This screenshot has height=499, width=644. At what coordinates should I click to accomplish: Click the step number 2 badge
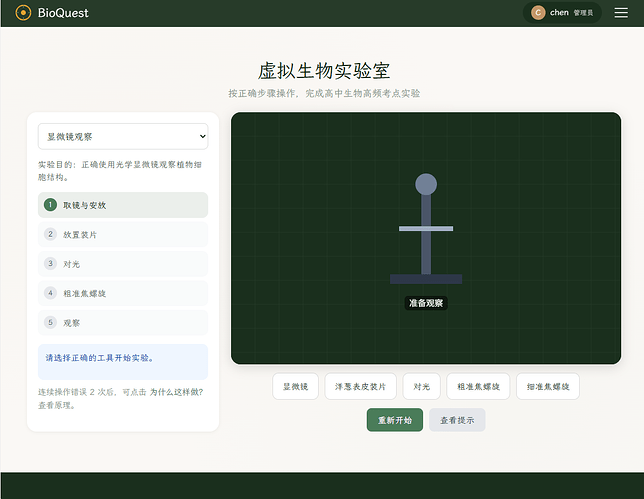[x=50, y=234]
